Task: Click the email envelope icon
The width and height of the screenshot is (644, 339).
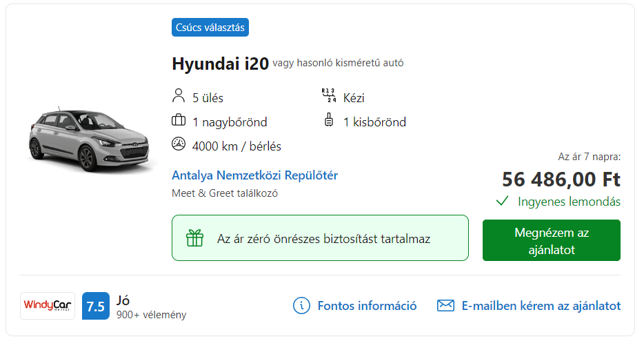Action: tap(445, 306)
